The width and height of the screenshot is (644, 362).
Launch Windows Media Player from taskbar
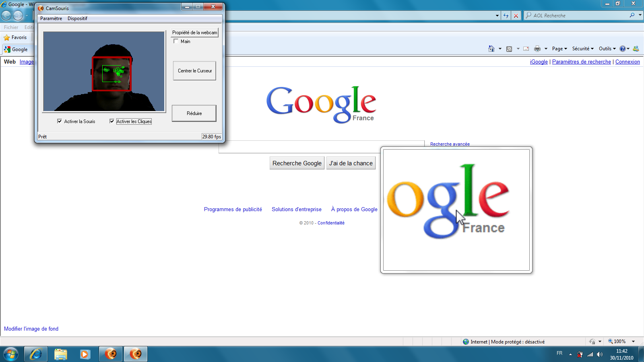coord(85,354)
